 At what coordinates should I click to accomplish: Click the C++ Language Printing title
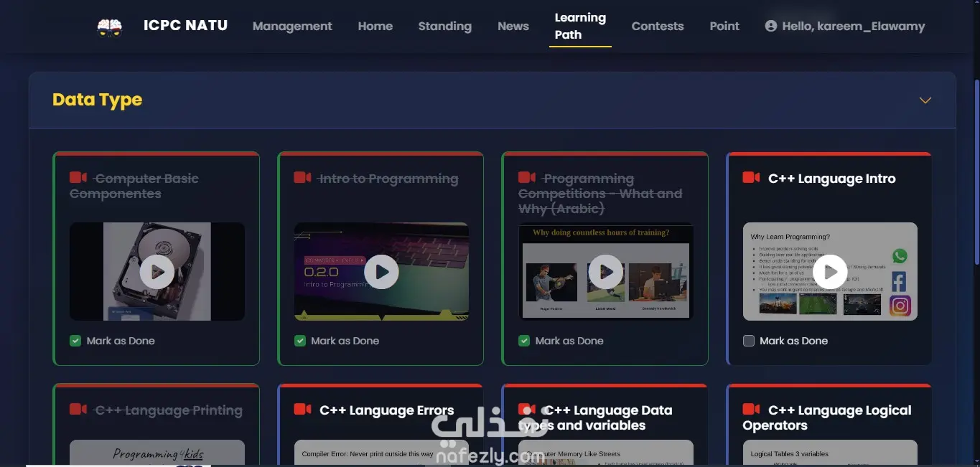pyautogui.click(x=169, y=410)
